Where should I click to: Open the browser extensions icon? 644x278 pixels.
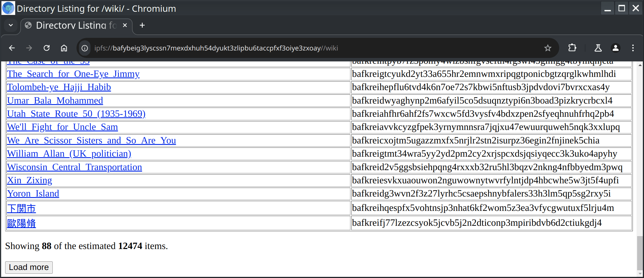point(572,48)
